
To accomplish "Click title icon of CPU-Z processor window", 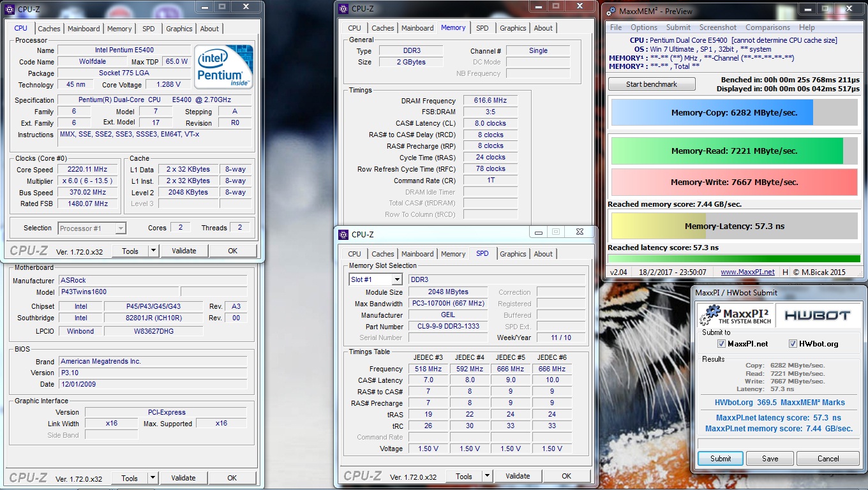I will pos(9,10).
